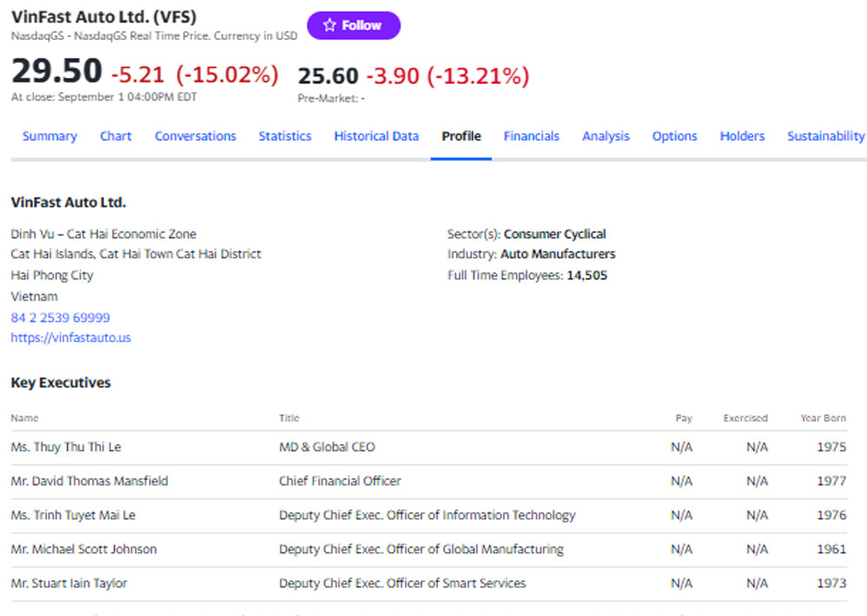Open the Options tab
Screen dimensions: 867x616
pos(675,136)
